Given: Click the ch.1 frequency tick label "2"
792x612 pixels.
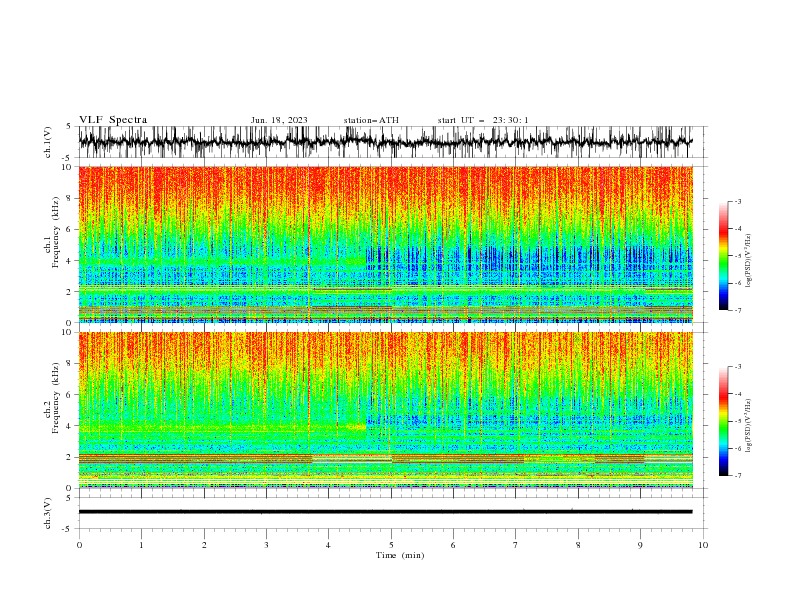Looking at the screenshot, I should pos(69,292).
